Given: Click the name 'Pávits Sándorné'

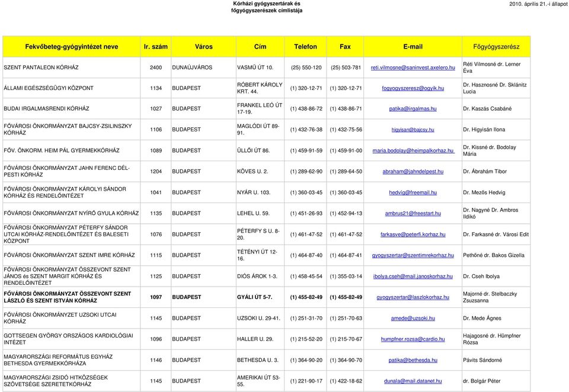Looking at the screenshot, I should click(482, 360).
